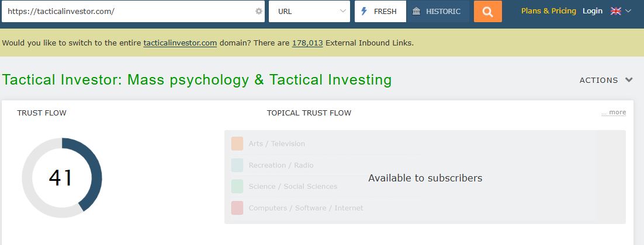Open Plans & Pricing page
The width and height of the screenshot is (644, 245).
click(548, 11)
